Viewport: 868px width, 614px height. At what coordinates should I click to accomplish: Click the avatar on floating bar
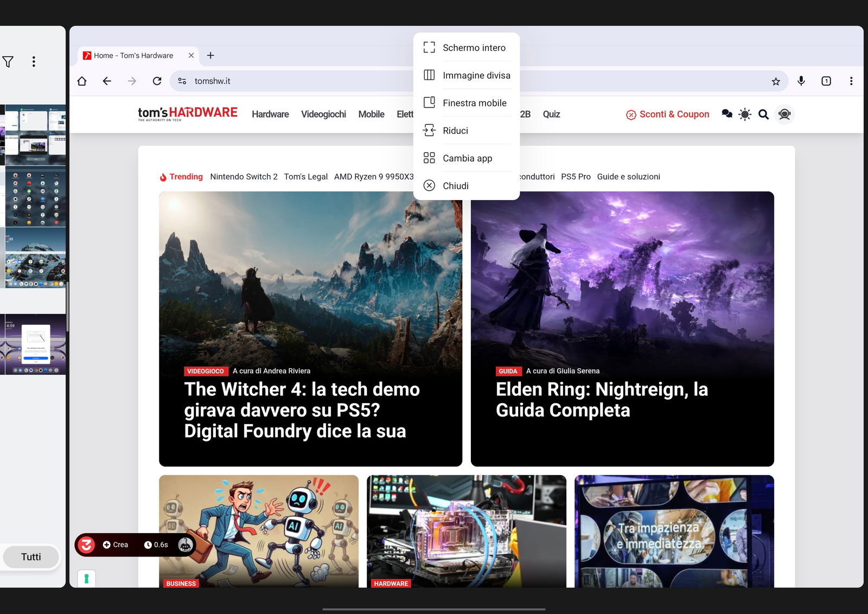(x=186, y=545)
